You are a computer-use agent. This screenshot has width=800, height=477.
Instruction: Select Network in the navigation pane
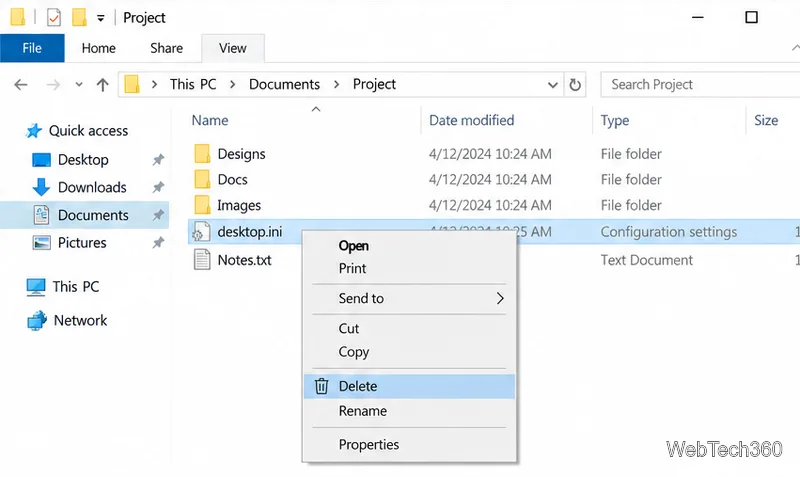80,320
